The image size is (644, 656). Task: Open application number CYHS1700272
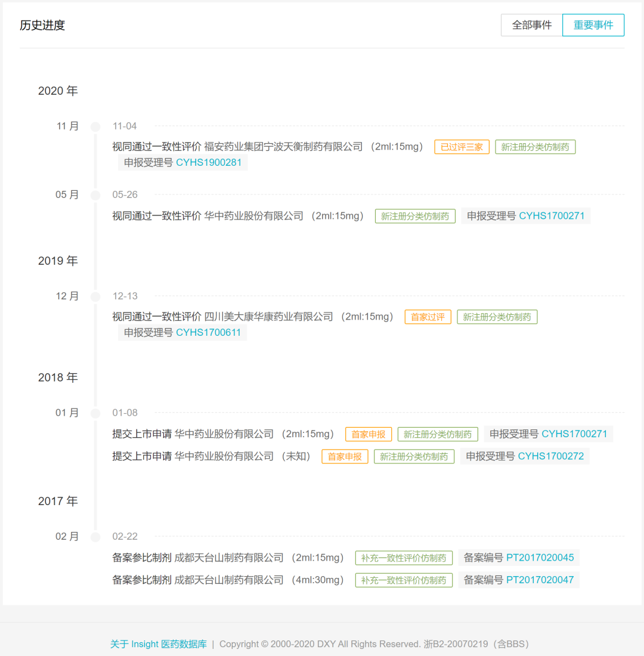tap(551, 456)
